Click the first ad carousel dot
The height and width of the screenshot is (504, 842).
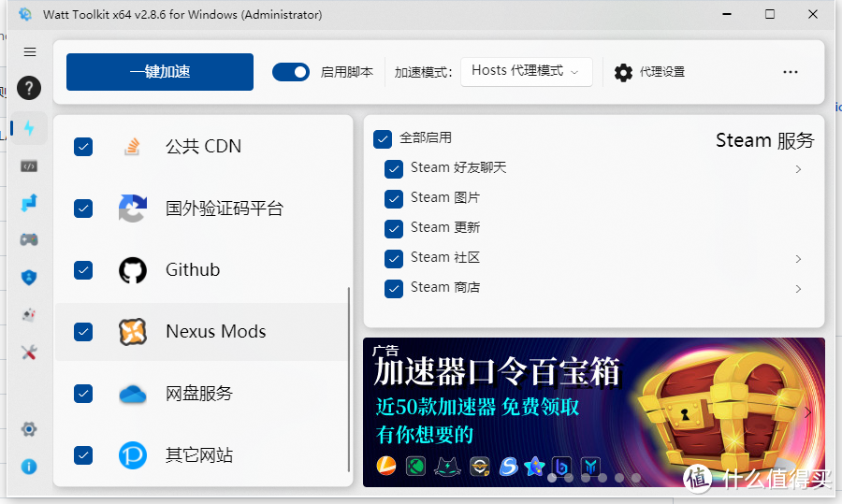[552, 478]
